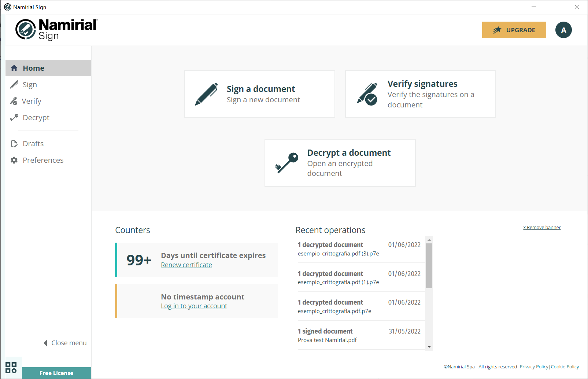This screenshot has height=379, width=588.
Task: Click the Free License button
Action: (x=56, y=373)
